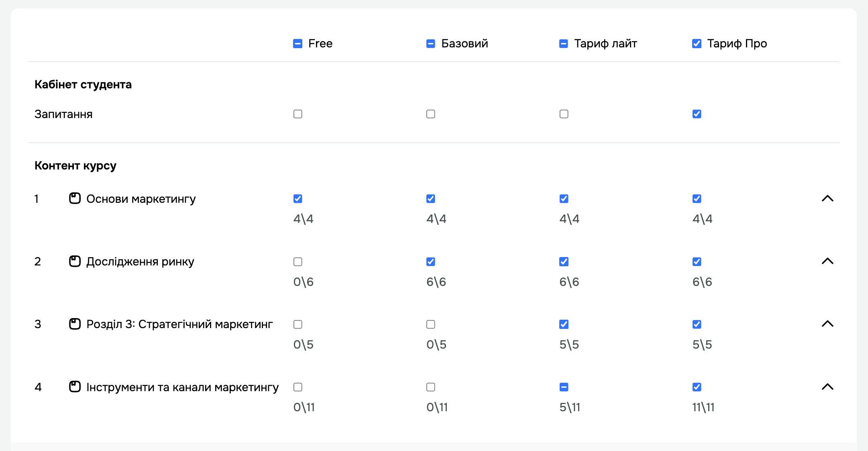
Task: Toggle the Free plan header checkbox
Action: (x=297, y=43)
